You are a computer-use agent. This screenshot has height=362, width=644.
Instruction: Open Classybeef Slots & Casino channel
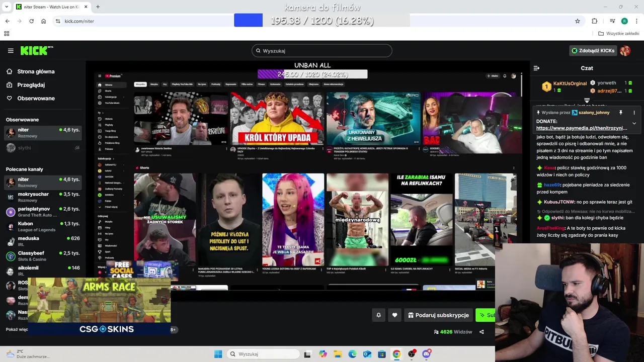pos(43,256)
